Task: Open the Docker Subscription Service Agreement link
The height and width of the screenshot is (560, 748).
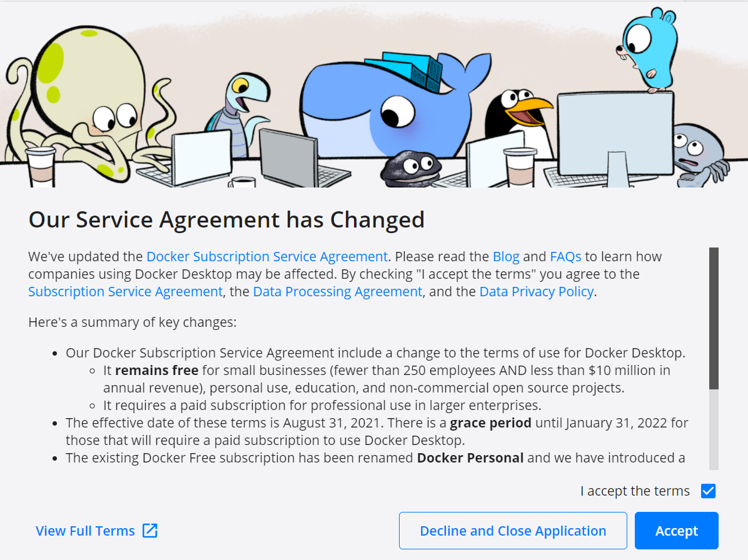Action: (x=266, y=257)
